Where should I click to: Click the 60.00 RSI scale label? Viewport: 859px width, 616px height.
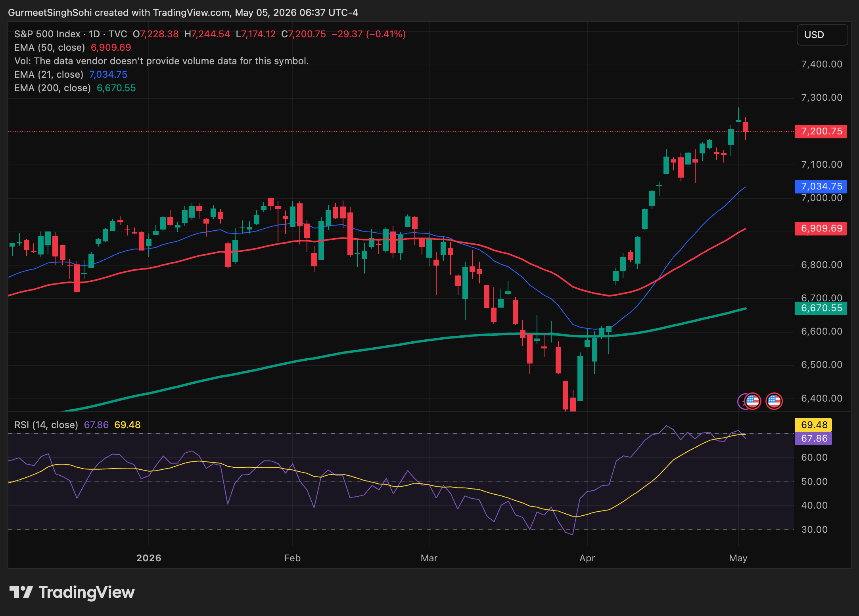[815, 457]
